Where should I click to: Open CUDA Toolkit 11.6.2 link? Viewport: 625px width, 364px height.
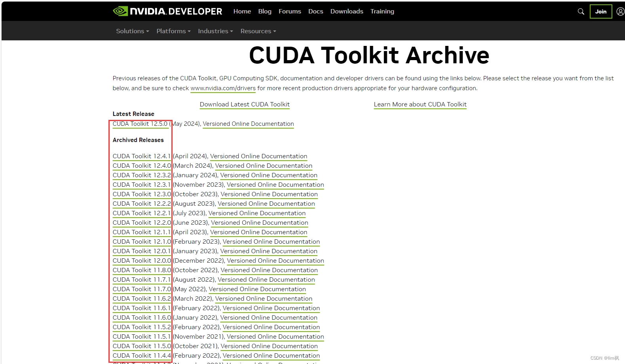(142, 299)
